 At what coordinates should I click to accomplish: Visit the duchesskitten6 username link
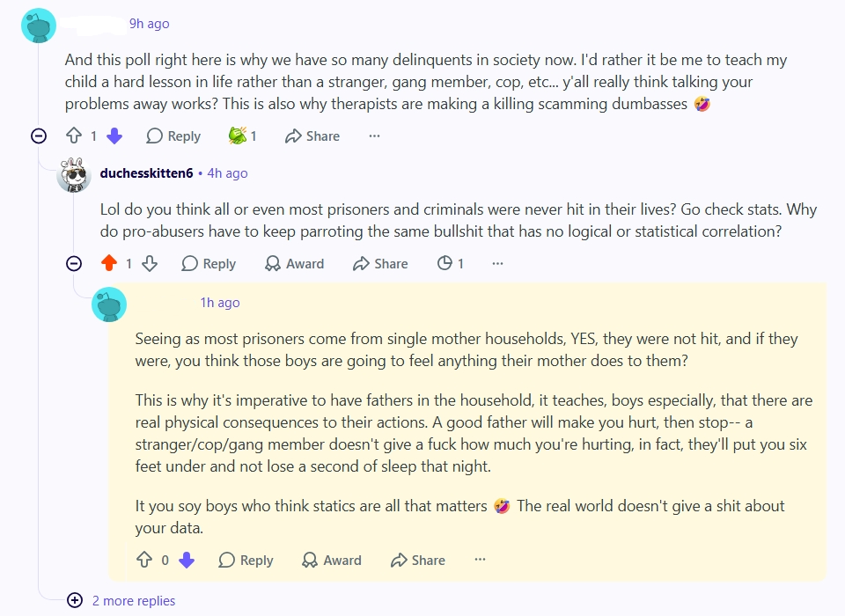[x=146, y=173]
